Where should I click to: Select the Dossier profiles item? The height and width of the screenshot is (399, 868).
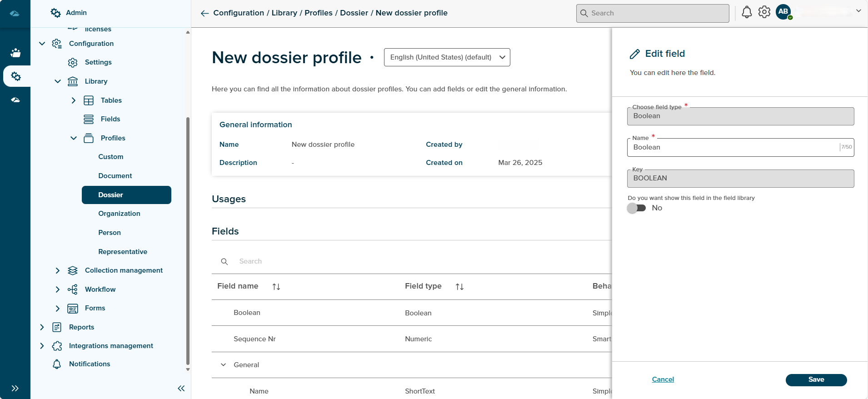126,195
